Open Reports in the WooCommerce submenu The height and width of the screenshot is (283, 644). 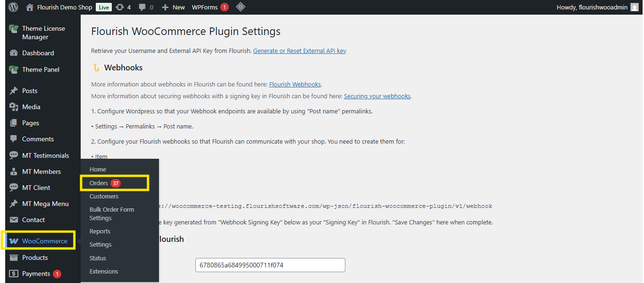100,231
